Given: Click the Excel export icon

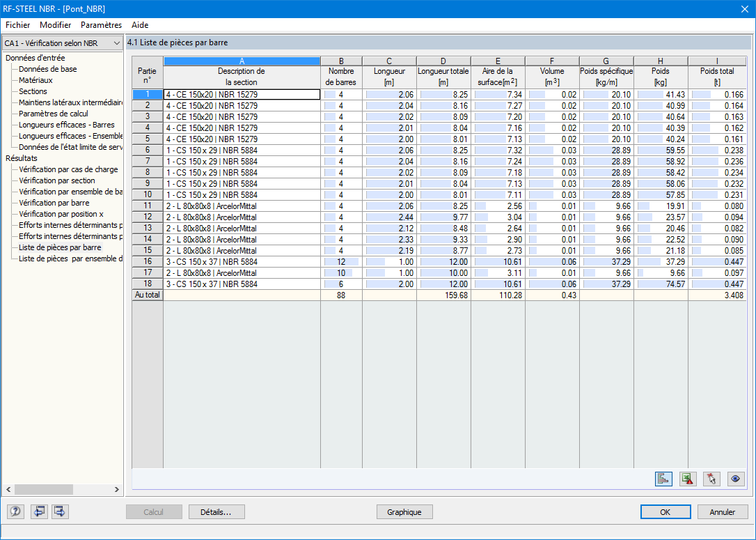Looking at the screenshot, I should (x=688, y=479).
